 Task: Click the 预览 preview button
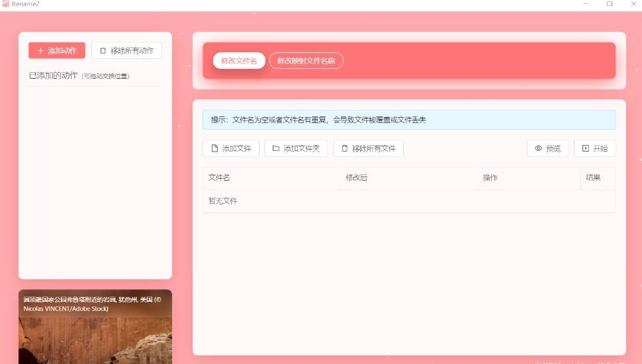tap(547, 148)
